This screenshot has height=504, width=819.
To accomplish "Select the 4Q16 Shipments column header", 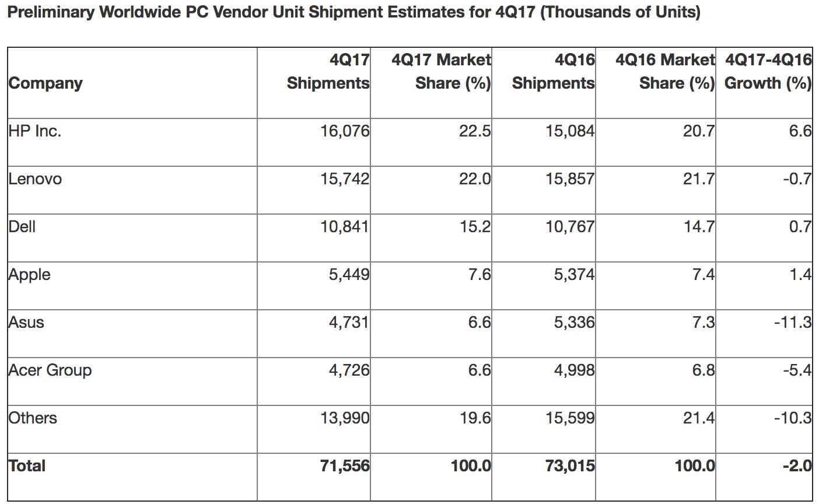I will 554,72.
